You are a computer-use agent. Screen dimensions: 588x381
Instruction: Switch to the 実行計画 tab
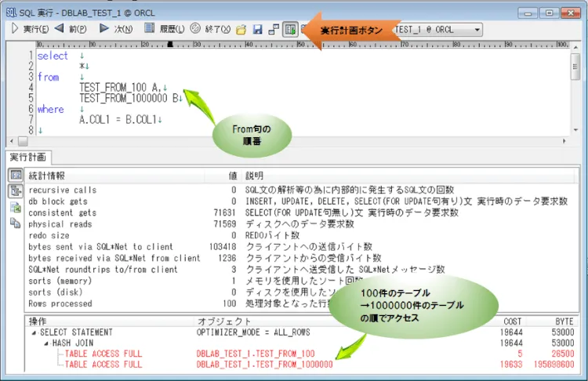click(x=28, y=157)
